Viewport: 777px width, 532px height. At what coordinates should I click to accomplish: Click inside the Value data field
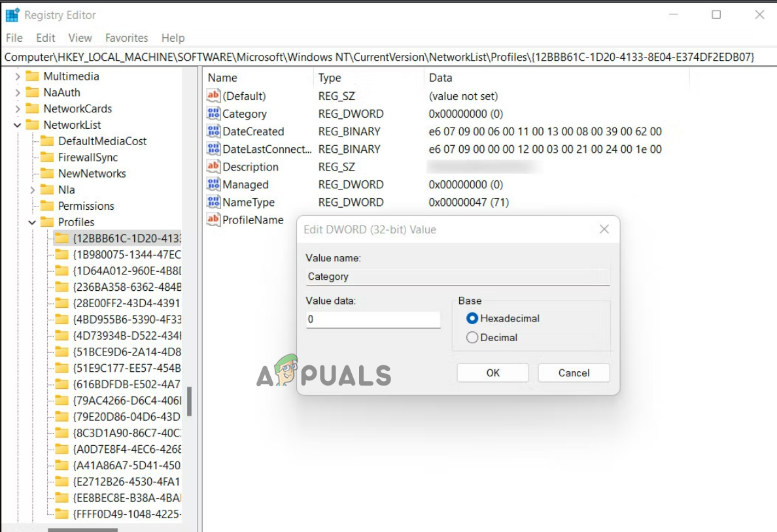click(373, 320)
